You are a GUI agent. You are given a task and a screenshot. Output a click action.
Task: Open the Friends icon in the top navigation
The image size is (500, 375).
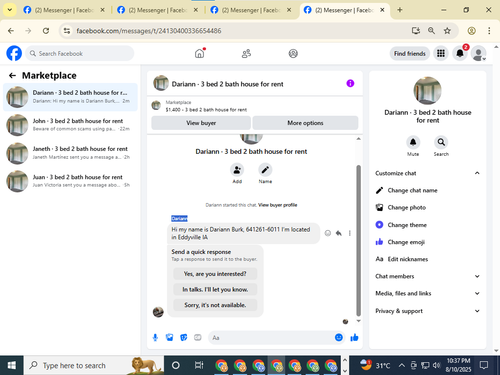246,53
